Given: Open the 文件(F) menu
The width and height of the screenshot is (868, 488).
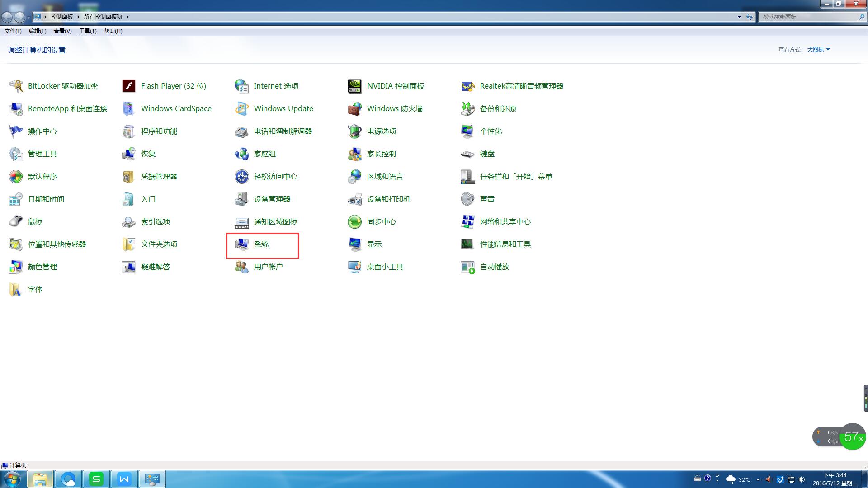Looking at the screenshot, I should click(x=13, y=31).
